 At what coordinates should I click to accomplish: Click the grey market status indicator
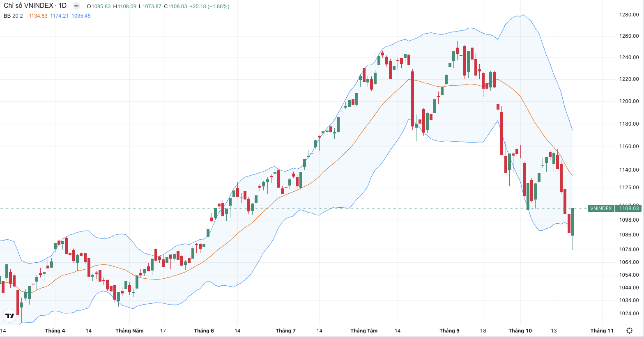pyautogui.click(x=76, y=6)
